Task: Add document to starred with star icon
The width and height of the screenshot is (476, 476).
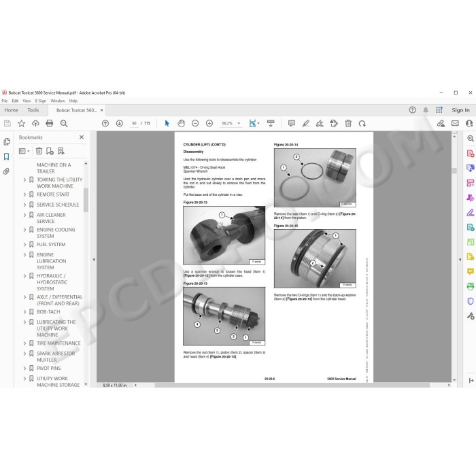Action: point(21,123)
